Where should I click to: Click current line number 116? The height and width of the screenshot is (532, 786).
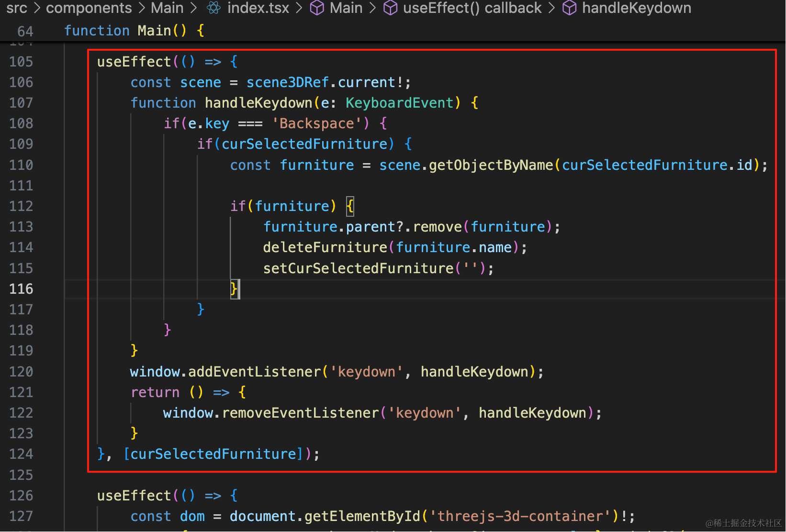[x=21, y=289]
